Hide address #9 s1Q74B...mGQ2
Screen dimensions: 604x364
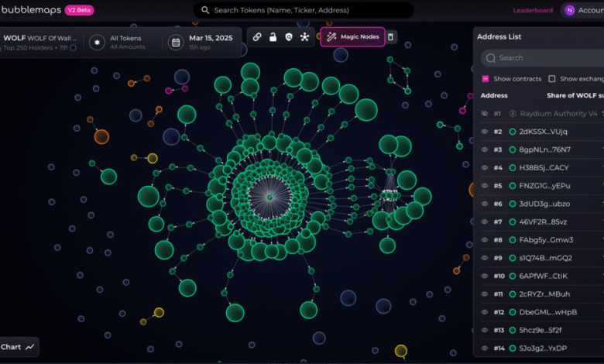(x=485, y=258)
